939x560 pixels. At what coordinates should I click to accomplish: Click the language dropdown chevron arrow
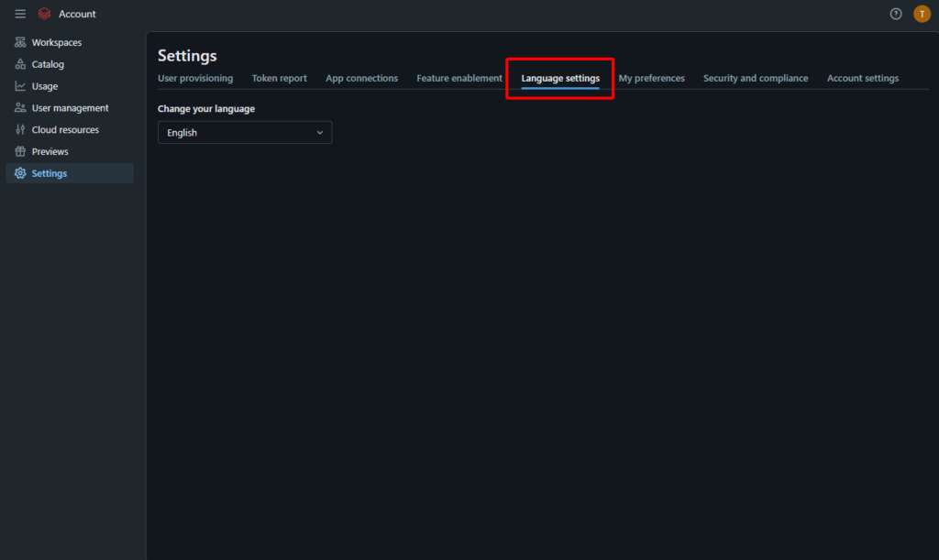[320, 133]
